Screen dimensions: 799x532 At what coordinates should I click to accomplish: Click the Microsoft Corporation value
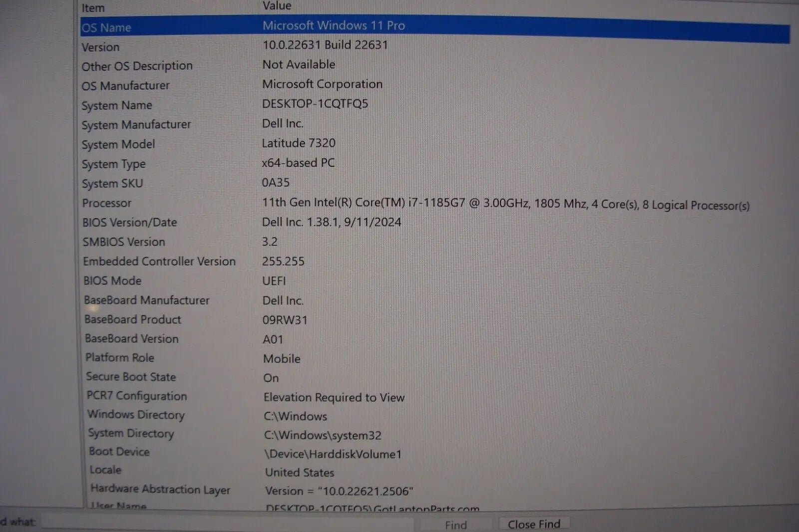coord(322,84)
